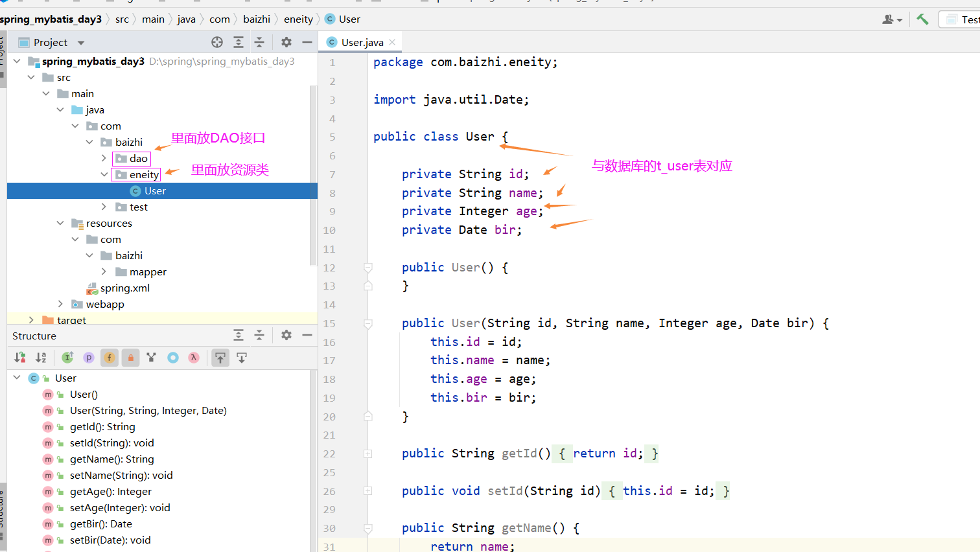Select getAge(): Integer in Structure

pos(111,491)
